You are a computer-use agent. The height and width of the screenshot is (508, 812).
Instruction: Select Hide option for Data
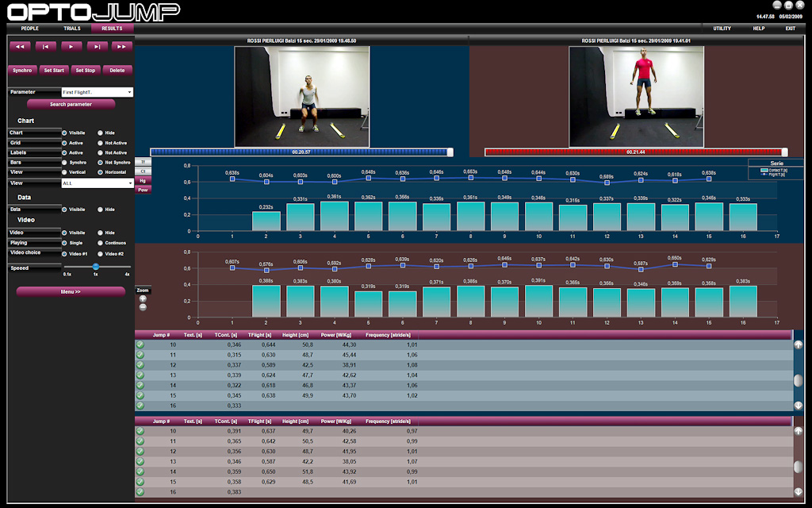(101, 210)
